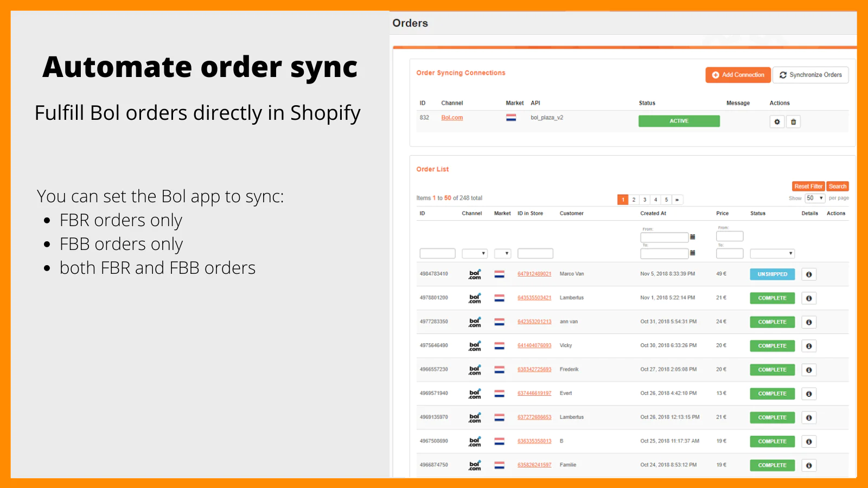
Task: View details of ann van order
Action: coord(809,322)
